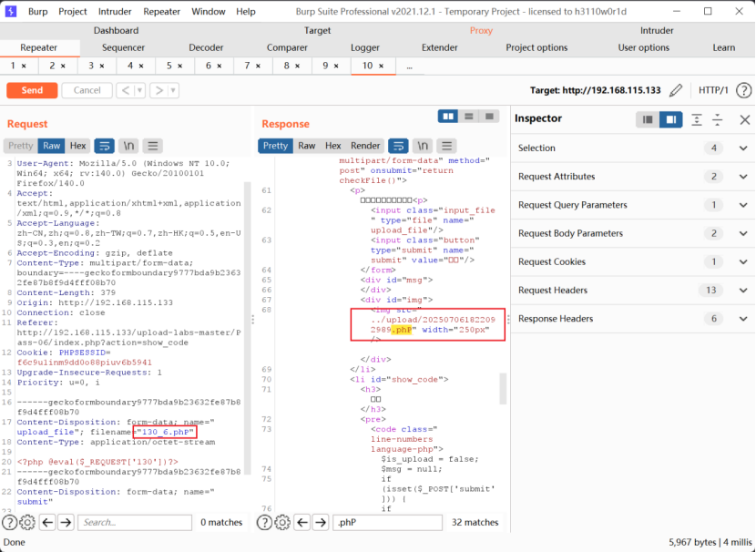
Task: Switch Response view to Render
Action: 365,146
